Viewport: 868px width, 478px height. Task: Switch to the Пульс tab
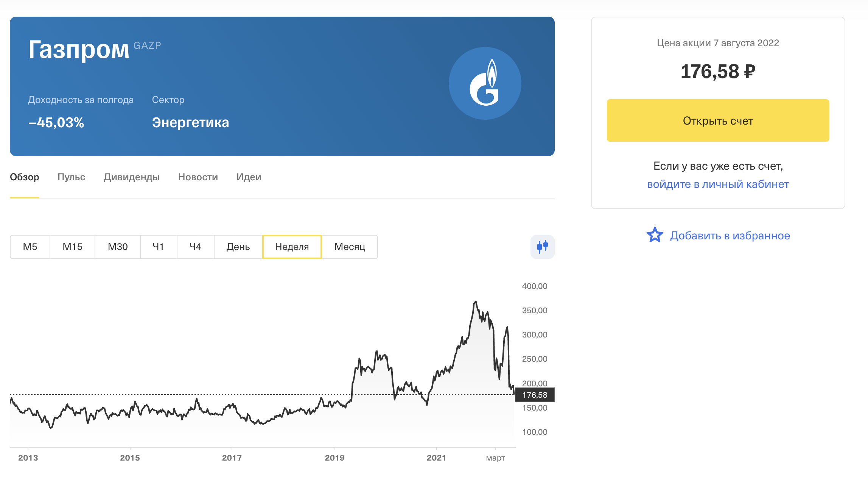71,177
